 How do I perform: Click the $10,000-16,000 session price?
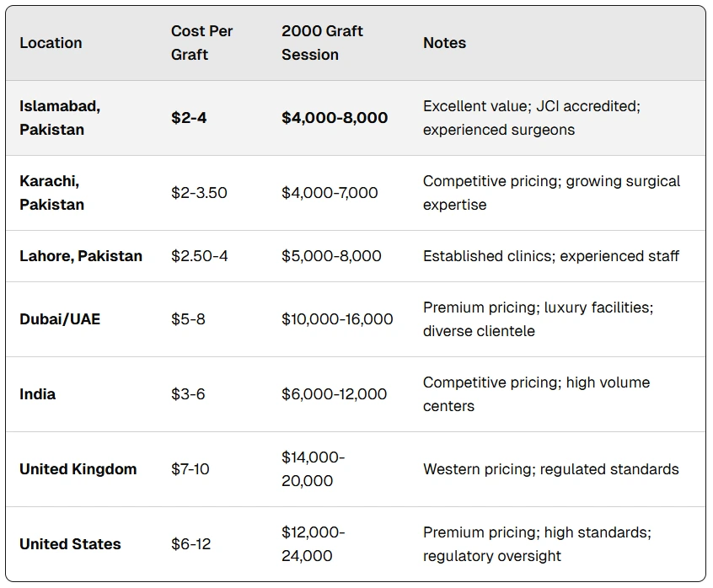tap(337, 319)
